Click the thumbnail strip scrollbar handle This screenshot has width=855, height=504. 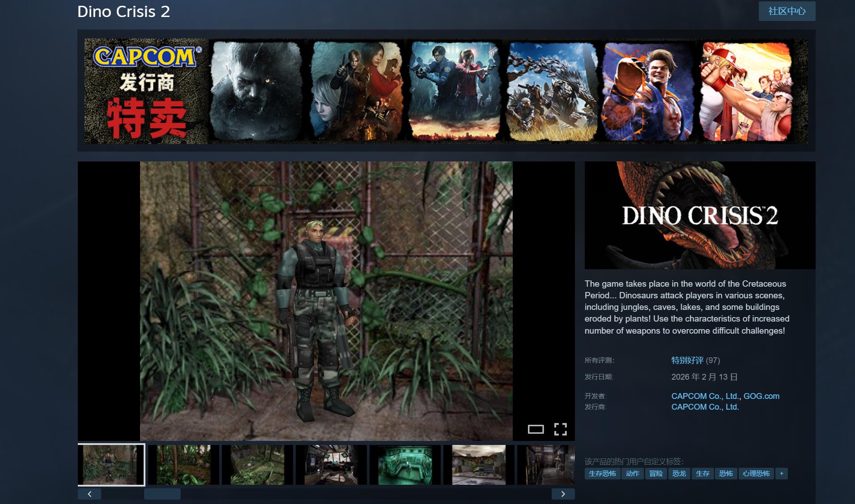[x=162, y=494]
